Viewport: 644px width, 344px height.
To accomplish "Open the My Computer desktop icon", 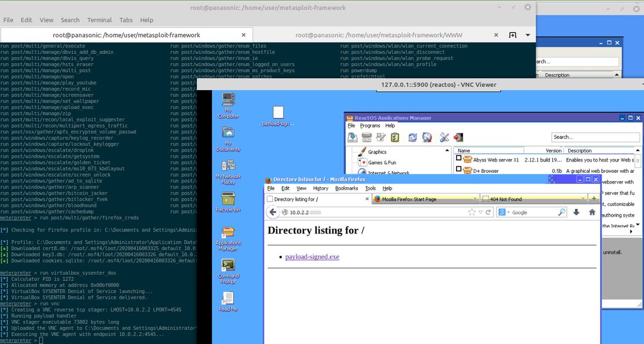I will [x=228, y=105].
